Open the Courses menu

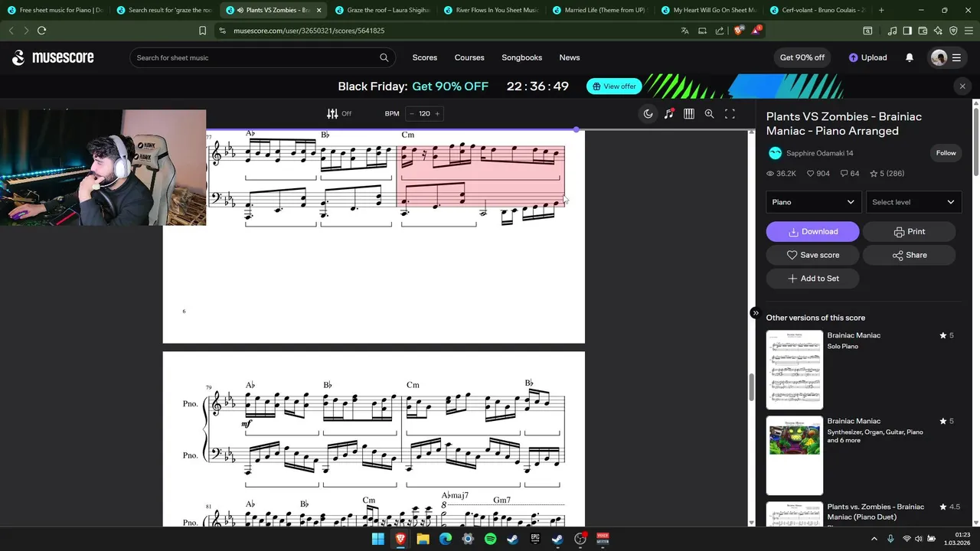(x=469, y=57)
